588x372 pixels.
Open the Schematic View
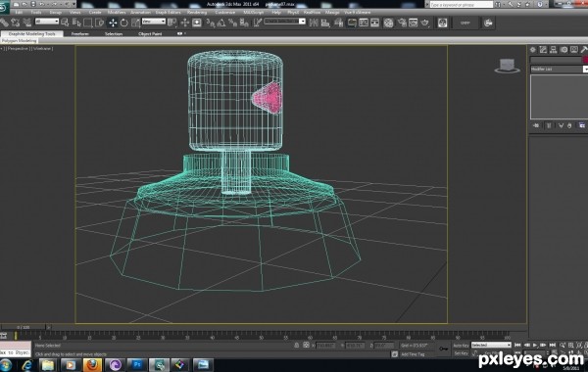374,23
